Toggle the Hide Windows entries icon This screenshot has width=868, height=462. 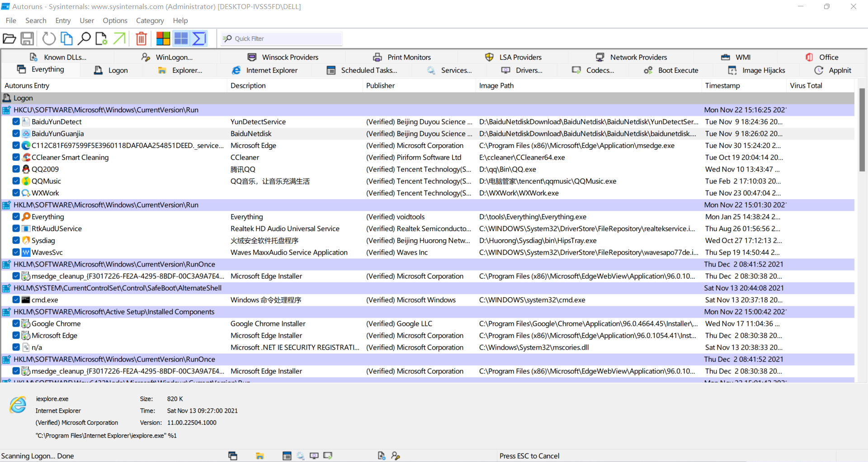point(181,39)
